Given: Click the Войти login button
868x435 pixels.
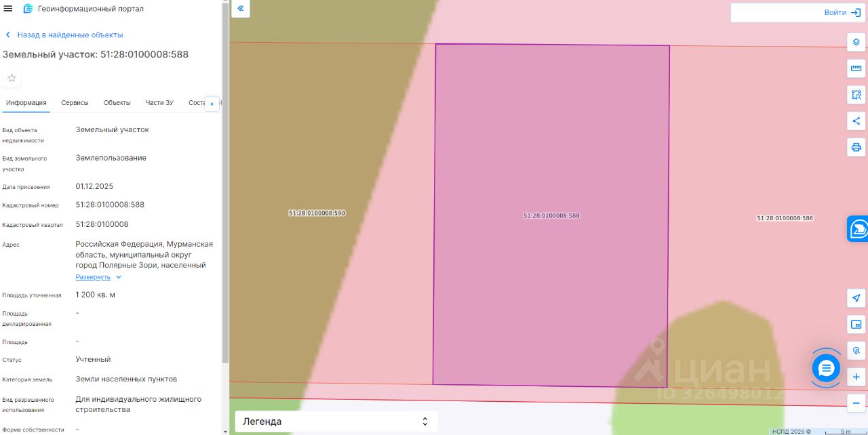Looking at the screenshot, I should point(842,12).
